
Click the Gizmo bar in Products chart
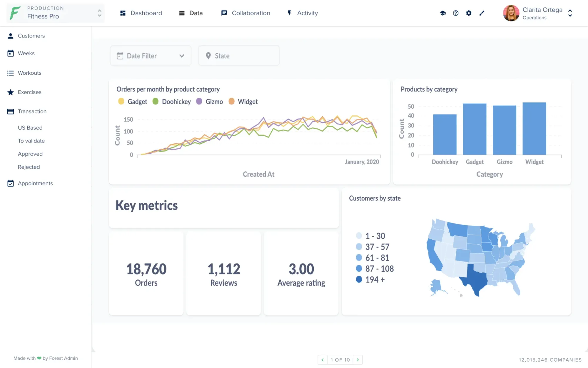[504, 130]
